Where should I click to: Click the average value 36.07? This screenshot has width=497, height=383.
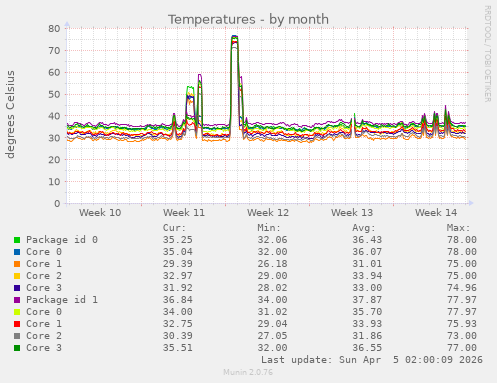[367, 252]
